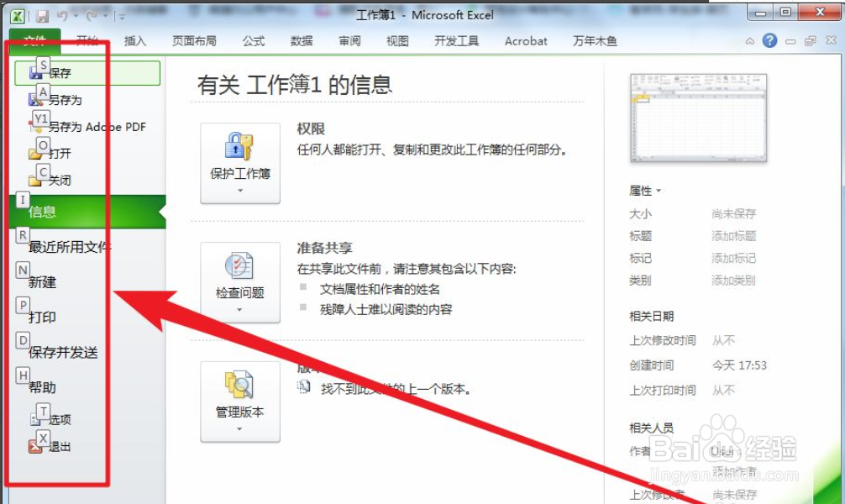Screen dimensions: 845x504
Task: Select 另存为 Adobe PDF option
Action: [x=87, y=127]
